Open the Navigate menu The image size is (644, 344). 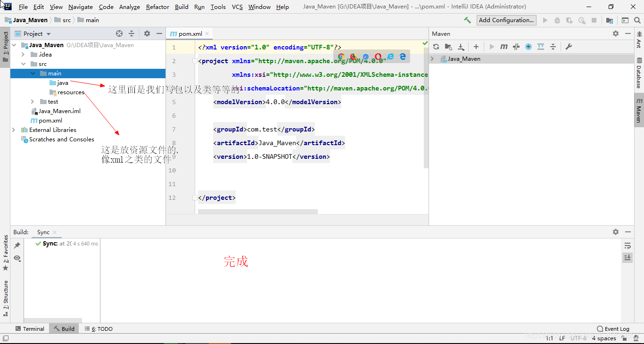coord(81,7)
